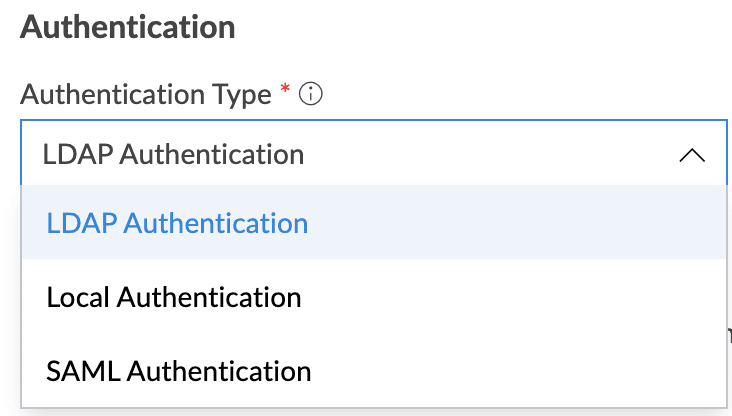Collapse the dropdown using the up chevron
The width and height of the screenshot is (732, 416).
coord(692,155)
